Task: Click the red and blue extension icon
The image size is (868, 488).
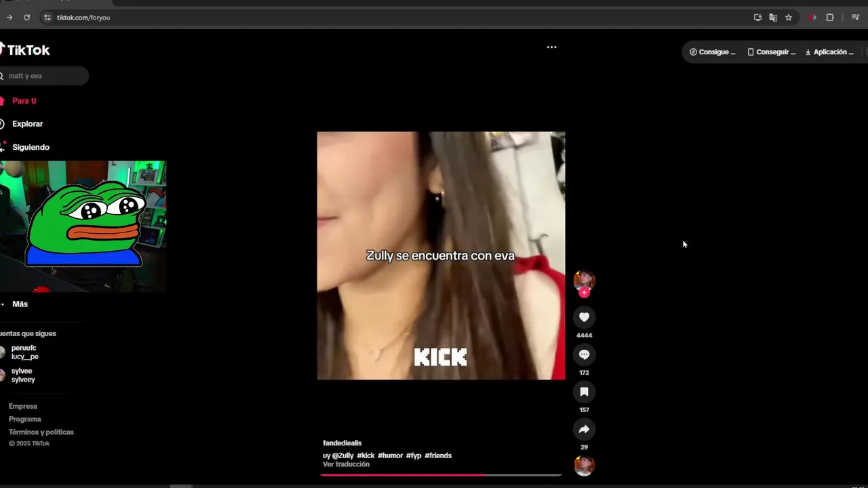Action: click(813, 18)
